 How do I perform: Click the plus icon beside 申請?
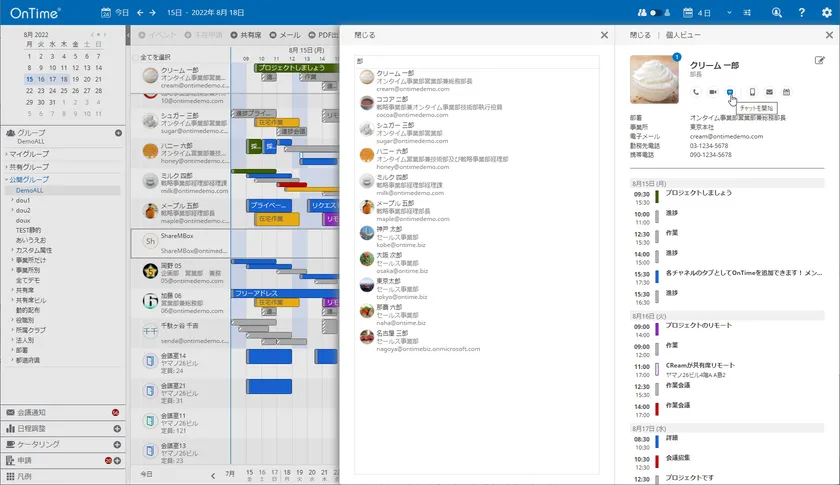[117, 461]
